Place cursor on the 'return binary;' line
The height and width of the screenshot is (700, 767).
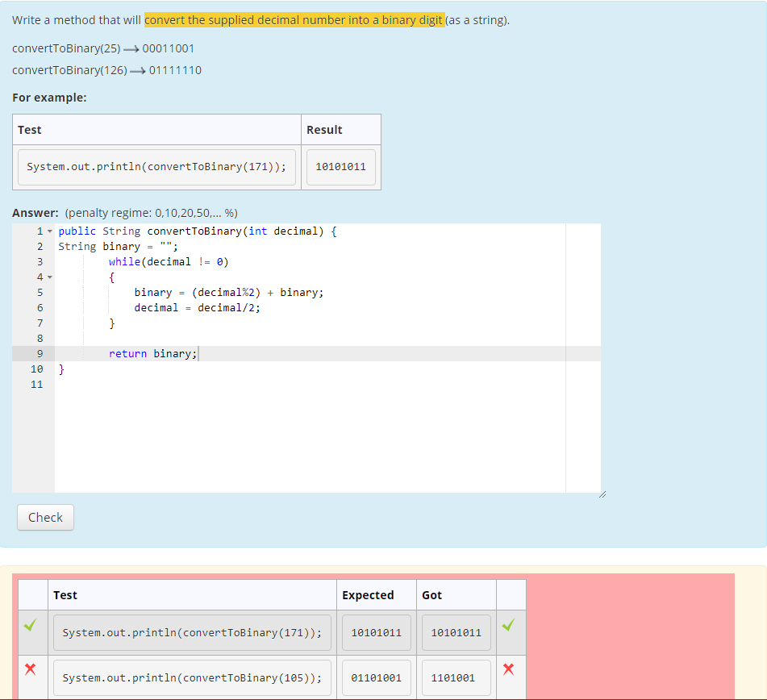152,354
